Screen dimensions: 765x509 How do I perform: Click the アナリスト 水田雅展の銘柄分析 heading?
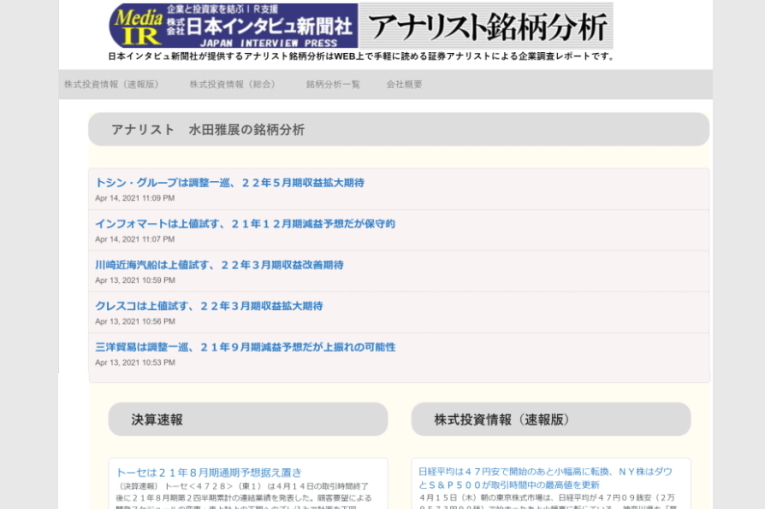(208, 130)
